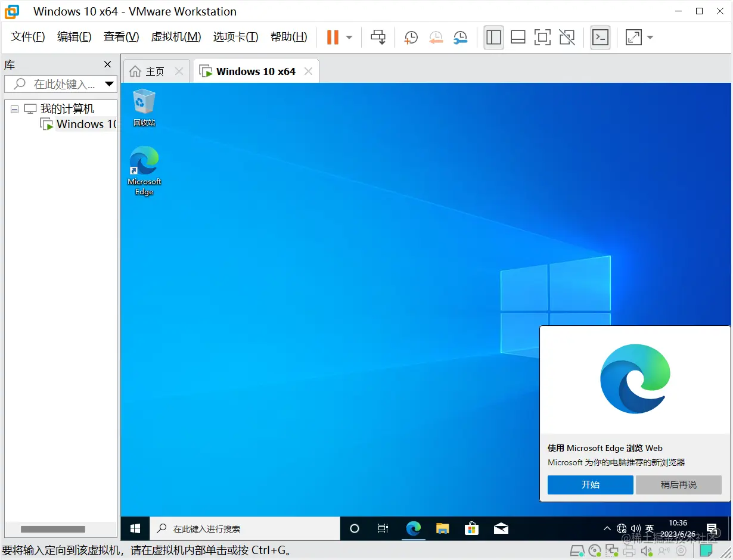Open the 编辑(E) menu
Screen dimensions: 733x560
point(74,37)
